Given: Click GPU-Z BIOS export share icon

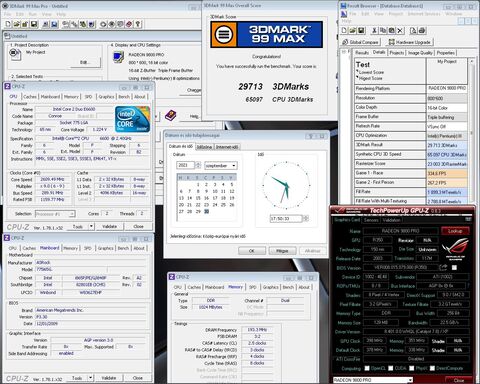Looking at the screenshot, I should click(x=443, y=267).
